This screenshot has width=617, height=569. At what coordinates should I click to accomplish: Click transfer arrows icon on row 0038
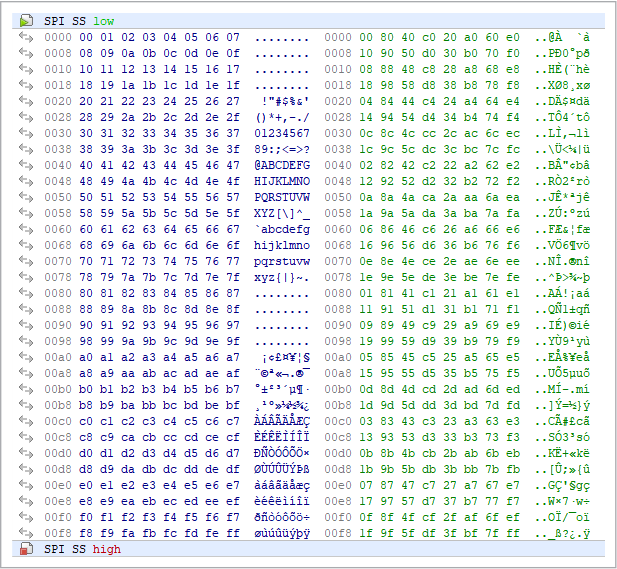(26, 149)
